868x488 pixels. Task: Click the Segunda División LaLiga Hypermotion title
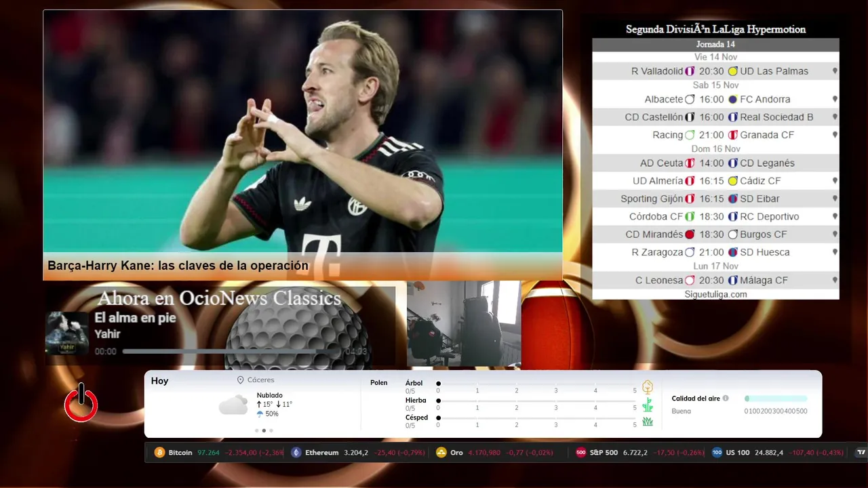[x=715, y=30]
